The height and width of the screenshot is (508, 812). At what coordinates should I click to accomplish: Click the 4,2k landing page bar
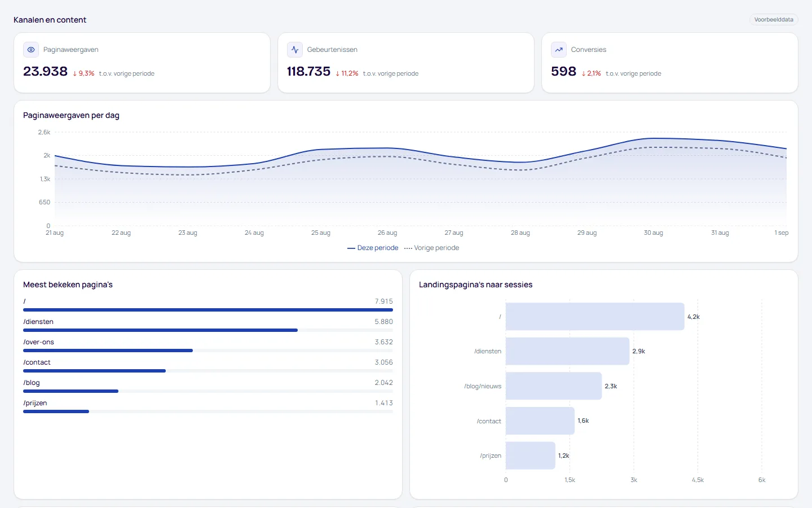[595, 317]
